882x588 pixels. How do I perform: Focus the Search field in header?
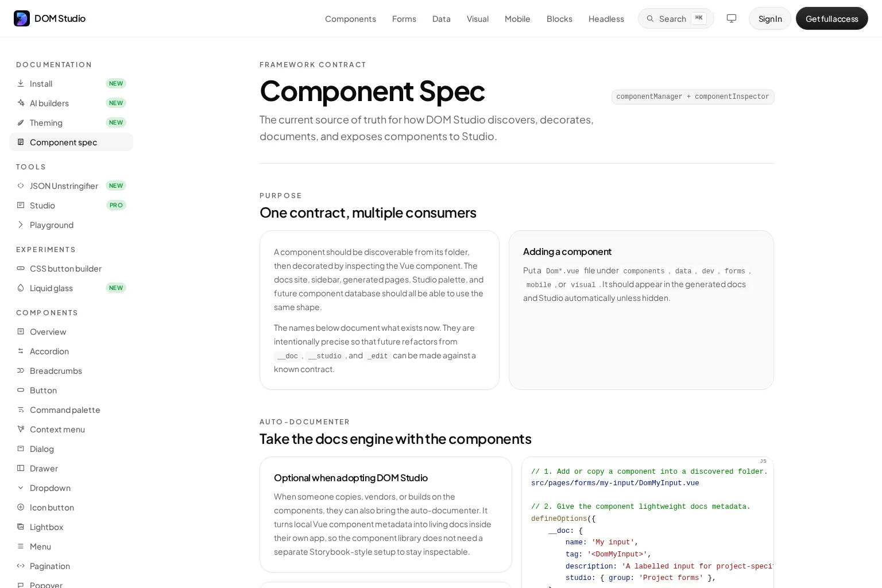tap(676, 18)
